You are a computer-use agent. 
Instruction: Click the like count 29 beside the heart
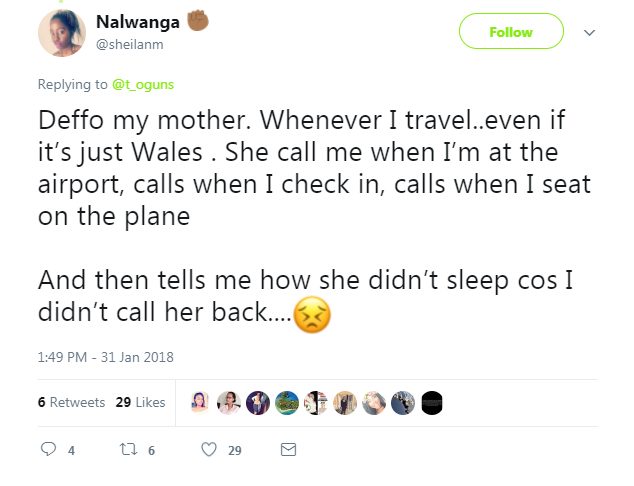tap(234, 451)
